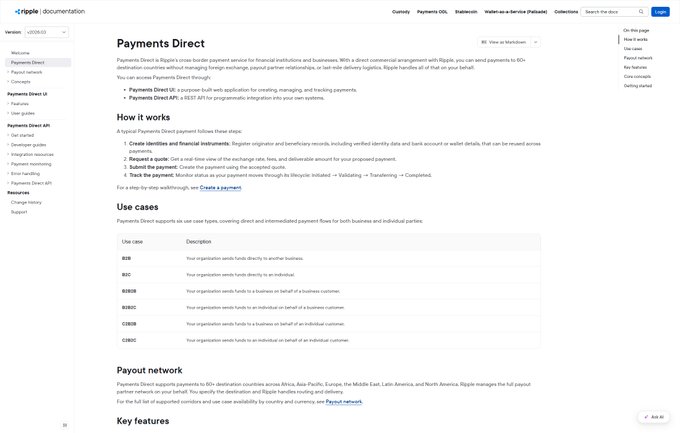The image size is (680, 433).
Task: Open the Payments ODL navigation item
Action: click(x=432, y=12)
